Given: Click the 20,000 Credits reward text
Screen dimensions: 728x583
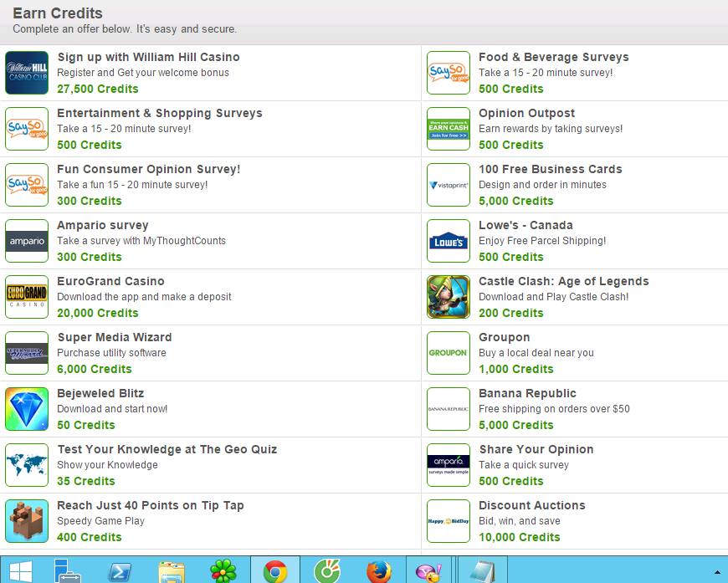Looking at the screenshot, I should 98,313.
